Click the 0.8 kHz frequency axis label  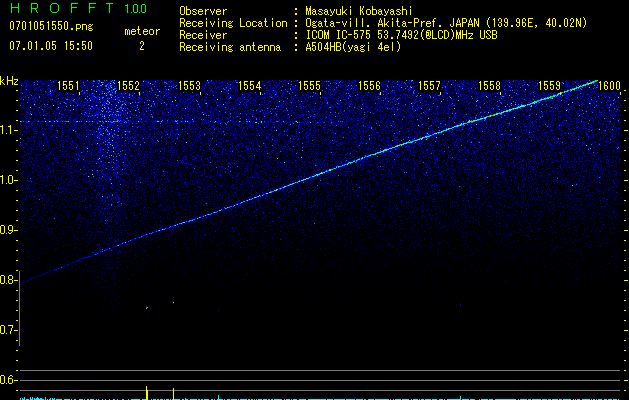click(8, 280)
